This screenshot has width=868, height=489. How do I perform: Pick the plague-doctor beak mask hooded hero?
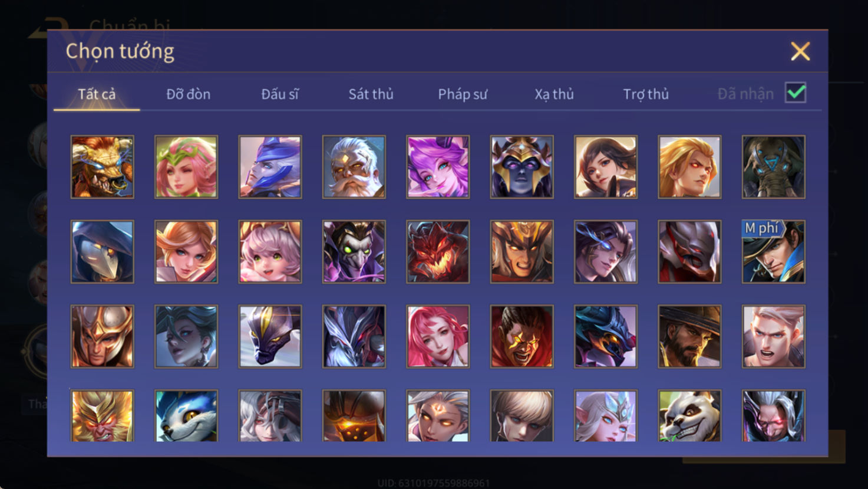tap(103, 252)
